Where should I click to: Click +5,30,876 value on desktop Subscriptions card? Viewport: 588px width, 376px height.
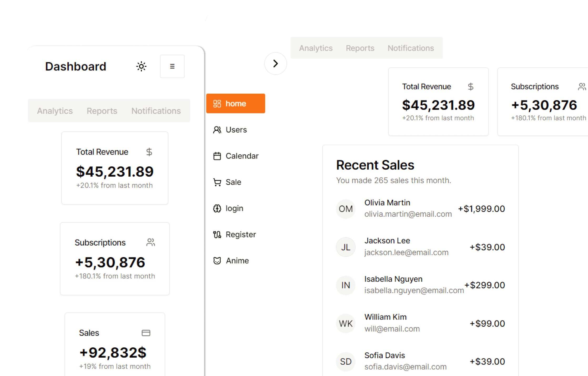[x=544, y=105]
